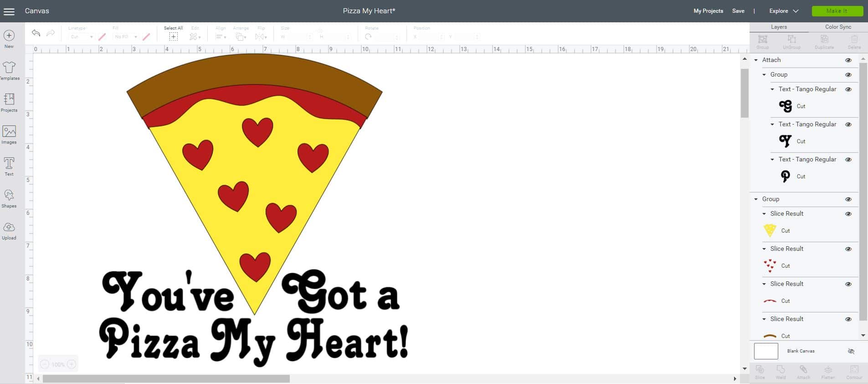Click the Linetype color swatch
Viewport: 868px width, 384px height.
[x=102, y=37]
